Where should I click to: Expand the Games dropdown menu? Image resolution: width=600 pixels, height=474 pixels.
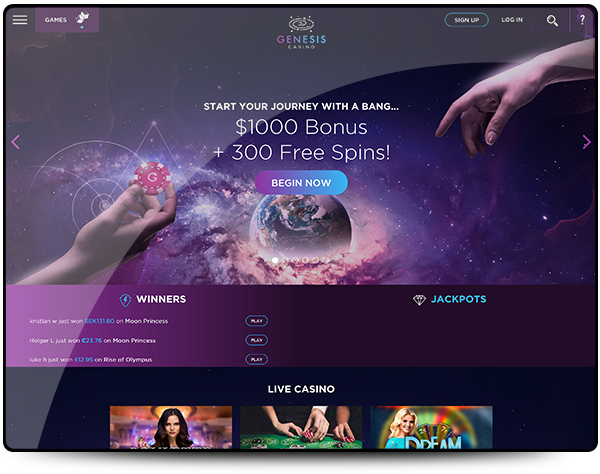coord(67,20)
